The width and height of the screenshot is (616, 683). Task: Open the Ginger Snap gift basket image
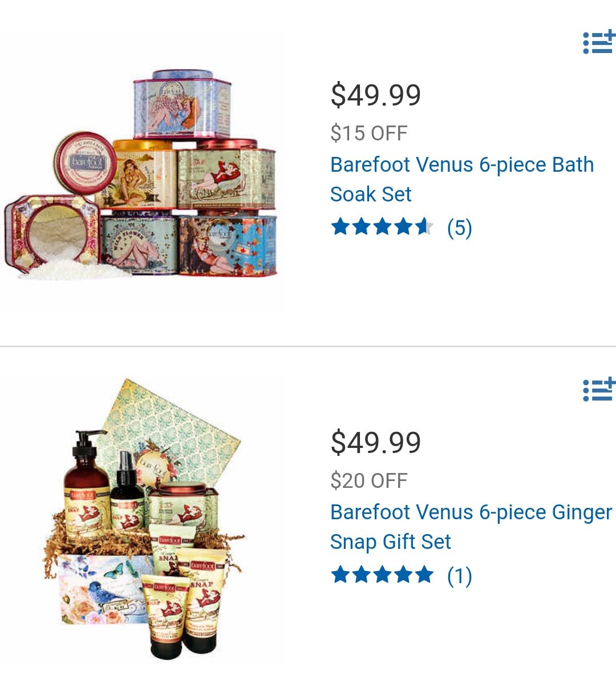coord(144,519)
